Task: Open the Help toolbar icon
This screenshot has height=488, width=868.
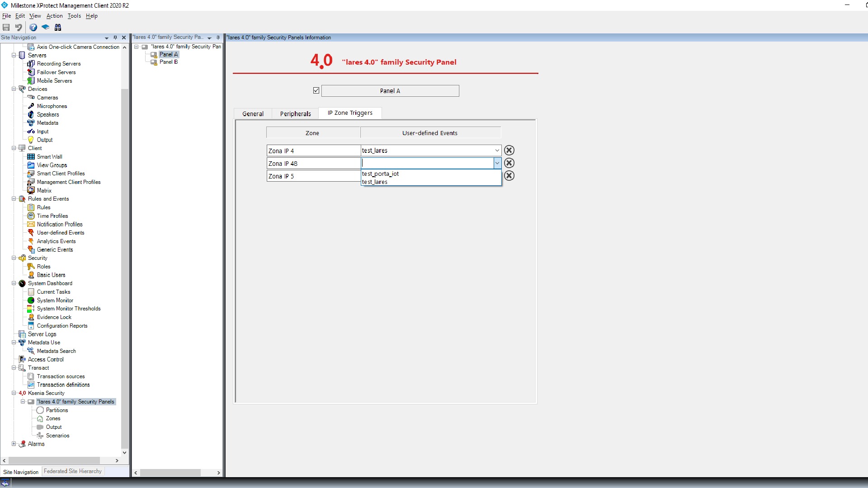Action: pos(33,28)
